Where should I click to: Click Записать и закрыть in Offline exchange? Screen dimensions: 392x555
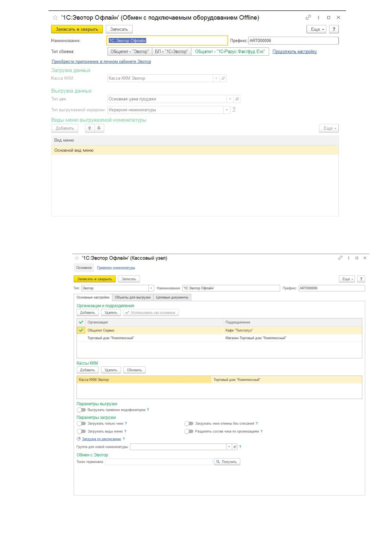(x=77, y=29)
